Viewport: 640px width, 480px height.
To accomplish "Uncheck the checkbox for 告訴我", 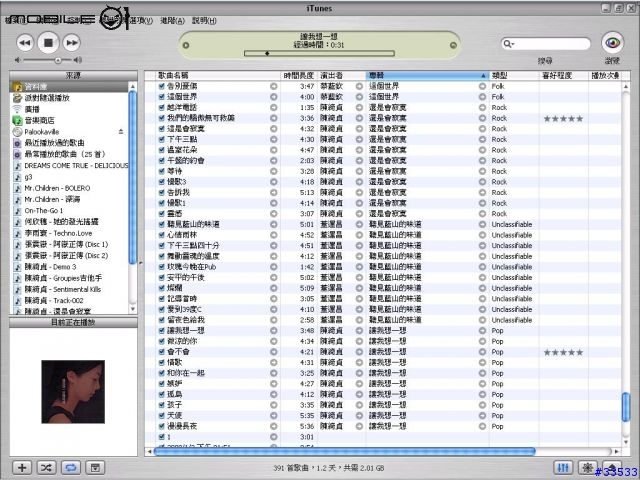I will 162,192.
